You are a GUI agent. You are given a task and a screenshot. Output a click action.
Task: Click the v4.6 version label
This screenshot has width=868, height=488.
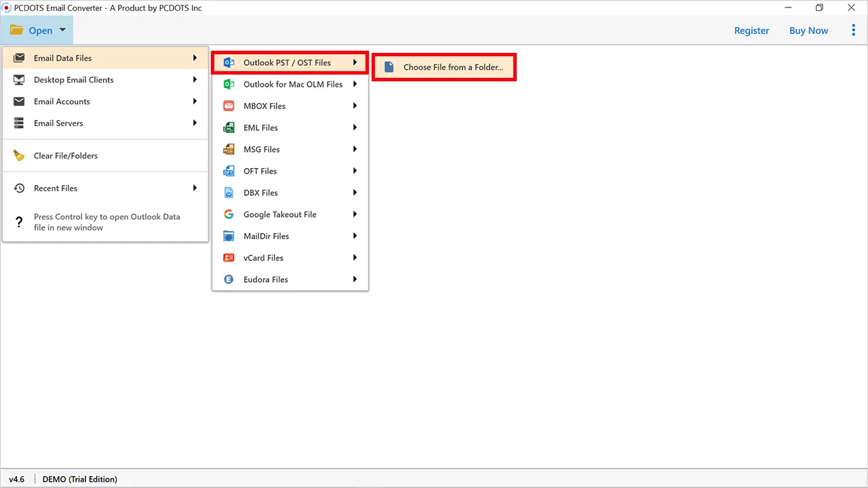coord(16,479)
